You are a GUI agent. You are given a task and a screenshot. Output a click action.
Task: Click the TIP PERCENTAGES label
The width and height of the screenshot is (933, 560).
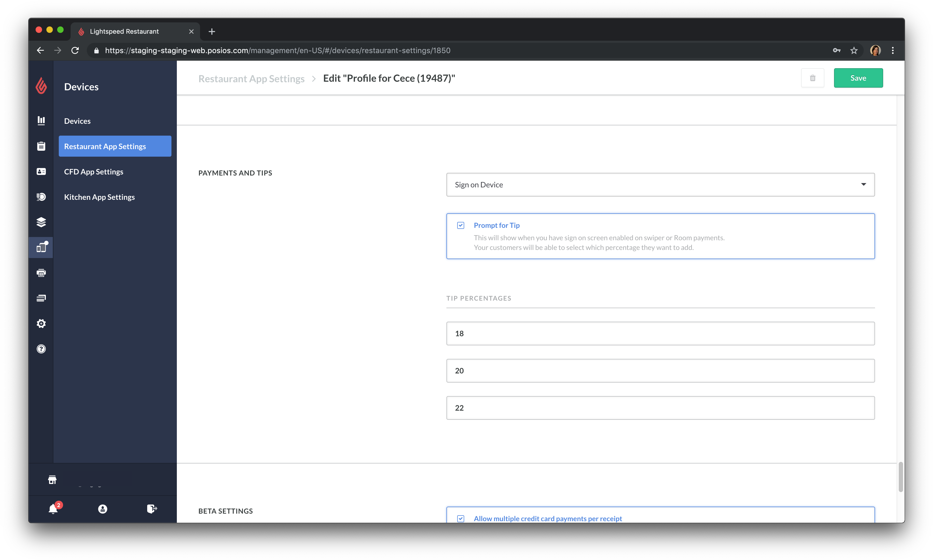click(x=479, y=298)
